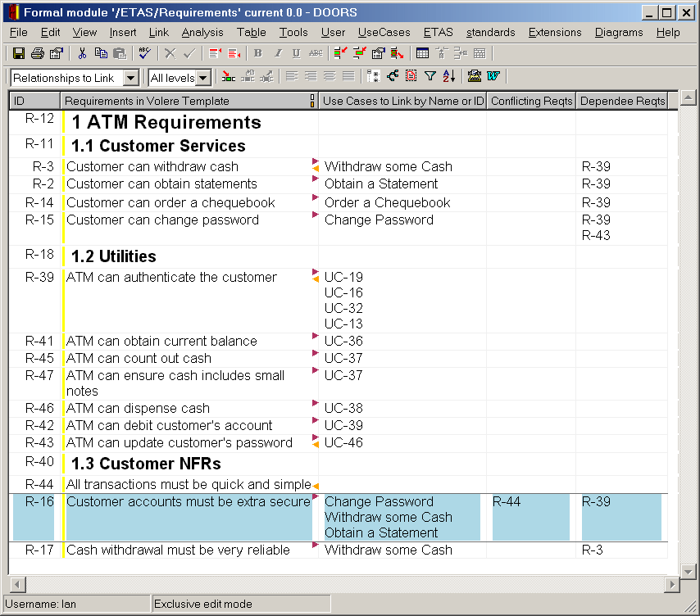
Task: Paste from the clipboard toolbar icon
Action: pos(120,53)
